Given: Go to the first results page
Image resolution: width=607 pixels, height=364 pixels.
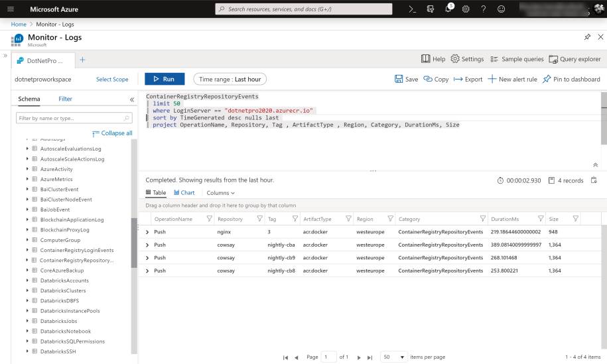Looking at the screenshot, I should (285, 357).
